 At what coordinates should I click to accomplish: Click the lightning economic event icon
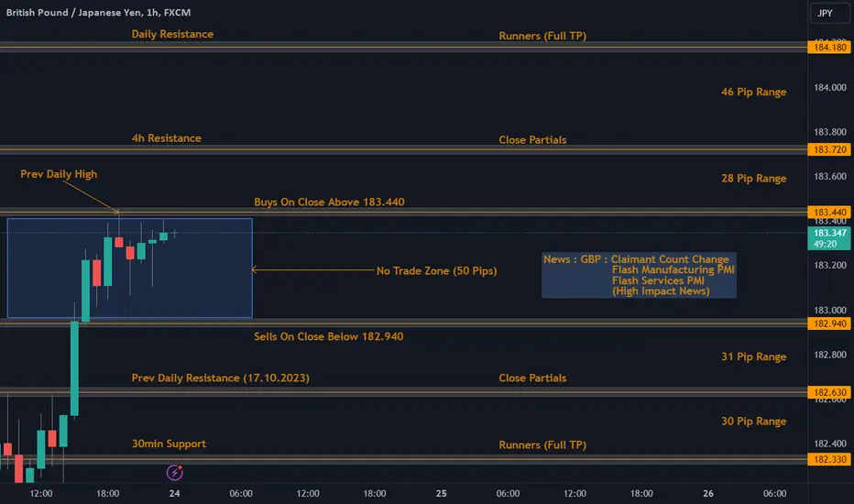click(x=174, y=473)
